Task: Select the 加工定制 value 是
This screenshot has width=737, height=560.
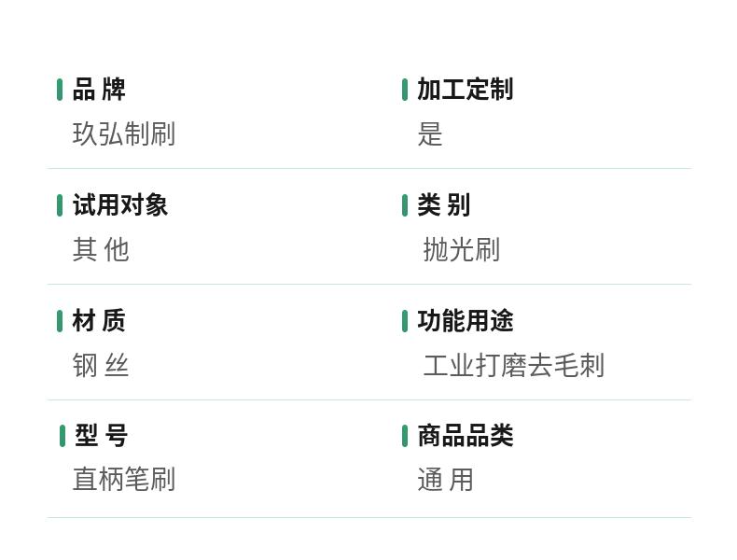Action: click(x=430, y=134)
